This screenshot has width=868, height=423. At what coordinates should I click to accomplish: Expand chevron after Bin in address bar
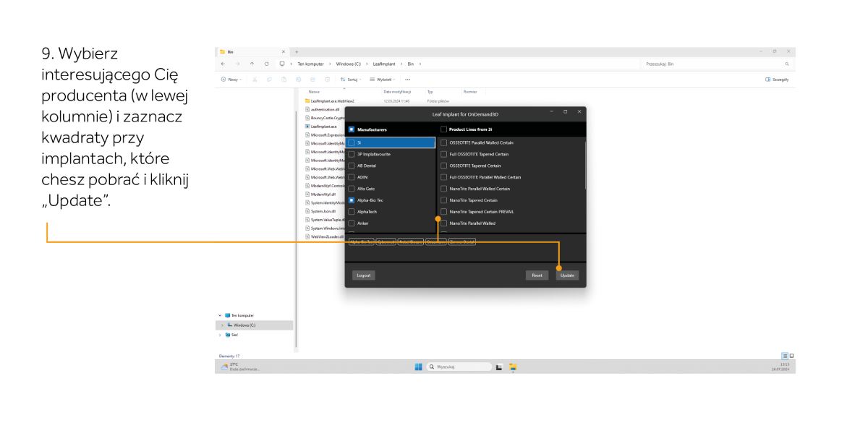click(x=421, y=64)
